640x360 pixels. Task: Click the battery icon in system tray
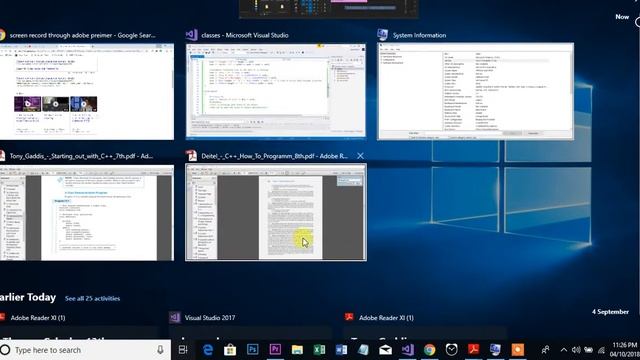coord(588,350)
